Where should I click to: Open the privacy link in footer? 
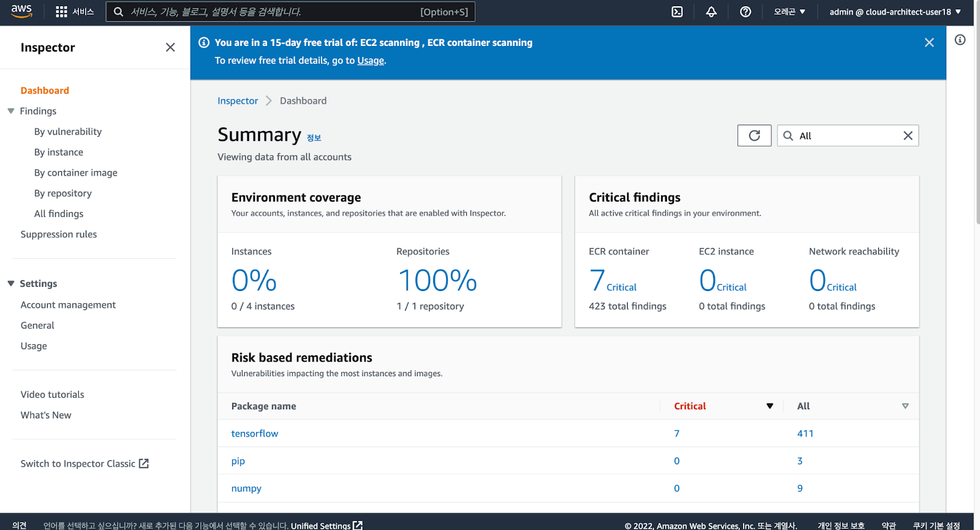click(841, 526)
